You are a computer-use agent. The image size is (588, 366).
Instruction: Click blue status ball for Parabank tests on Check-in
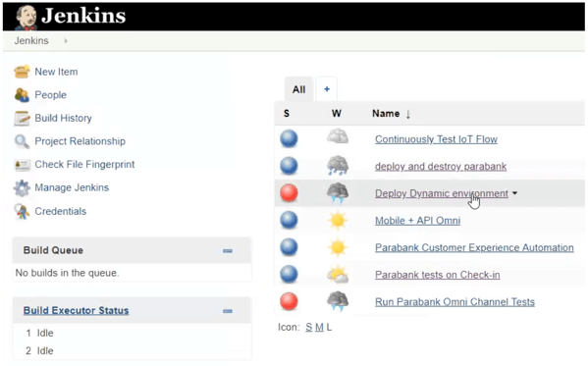pos(289,275)
